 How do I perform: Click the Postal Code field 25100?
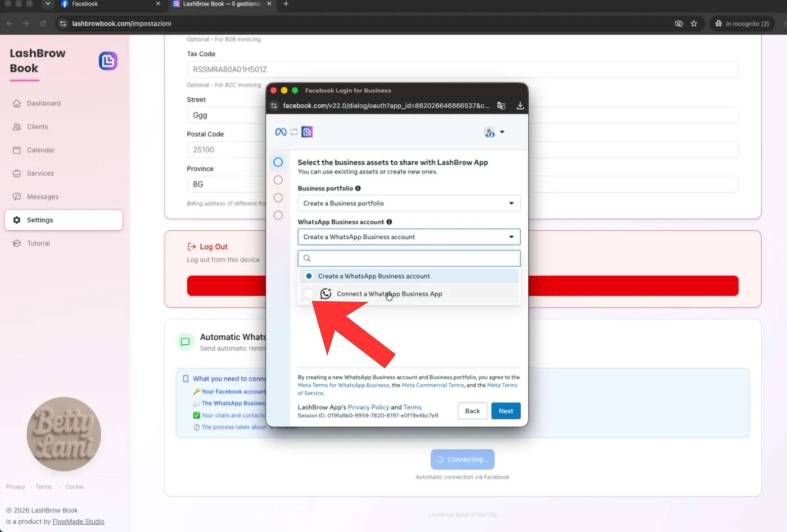tap(462, 150)
